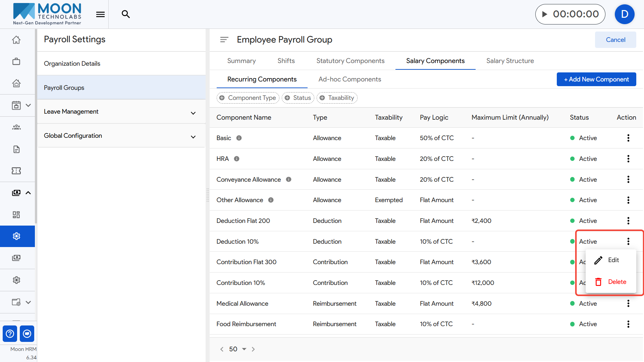Open page size 50 dropdown
This screenshot has height=362, width=644.
pos(244,349)
